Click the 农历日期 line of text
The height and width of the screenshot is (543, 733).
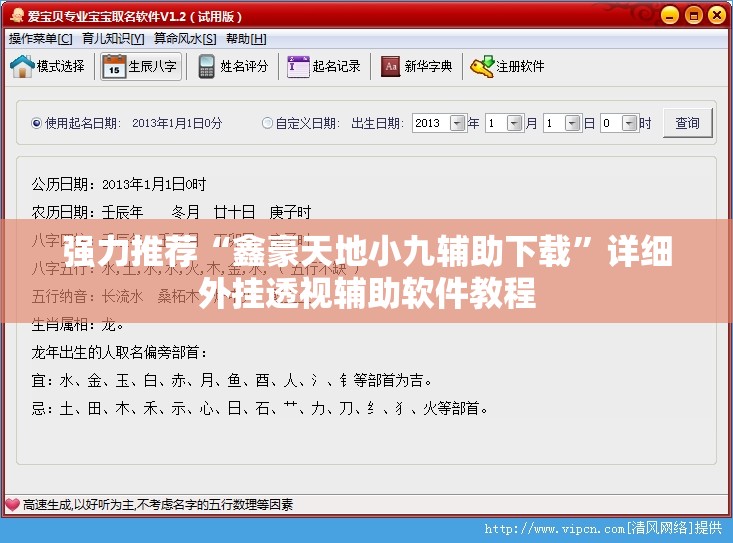(x=171, y=212)
